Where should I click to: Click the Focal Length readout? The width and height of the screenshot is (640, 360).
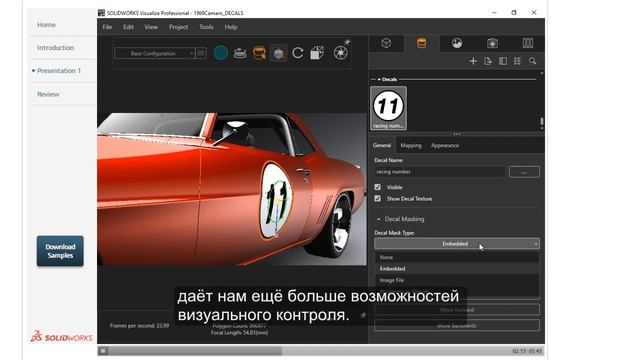(x=239, y=333)
